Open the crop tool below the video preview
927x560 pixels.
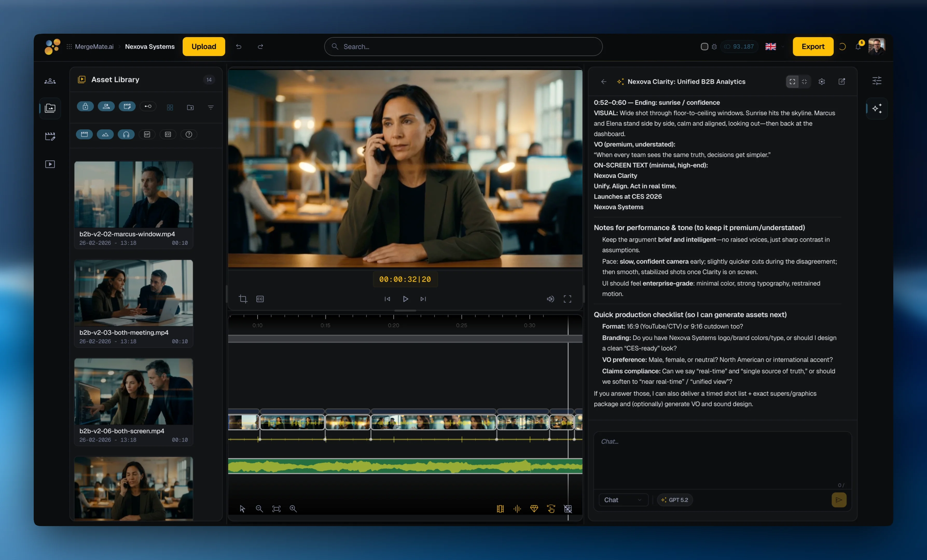243,299
